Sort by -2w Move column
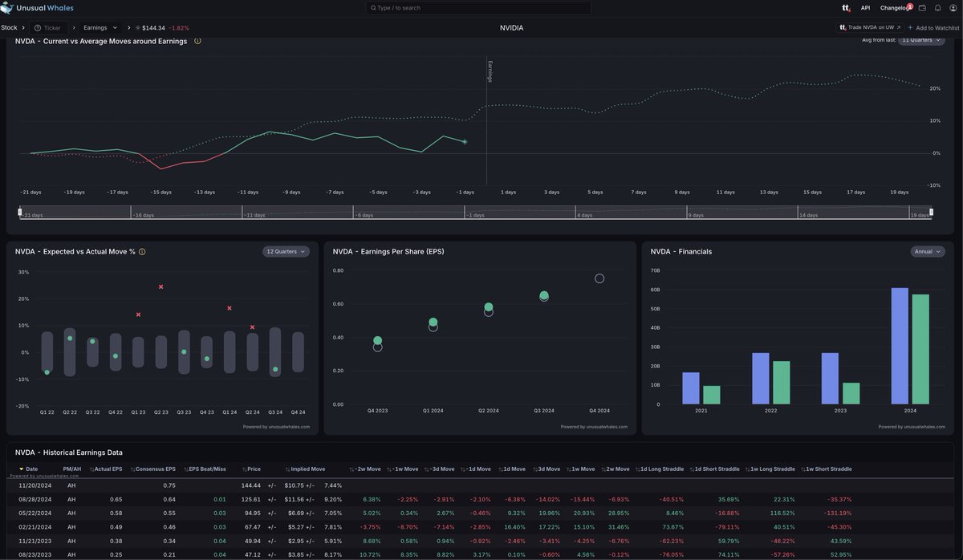Image resolution: width=963 pixels, height=560 pixels. click(x=366, y=469)
